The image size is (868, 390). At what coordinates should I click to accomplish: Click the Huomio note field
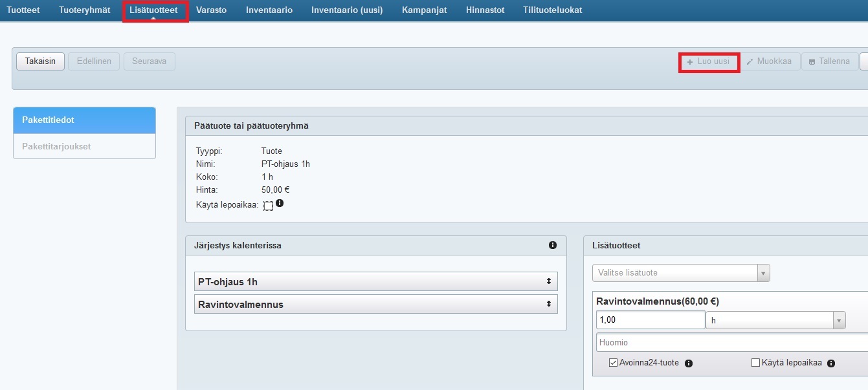pyautogui.click(x=731, y=343)
